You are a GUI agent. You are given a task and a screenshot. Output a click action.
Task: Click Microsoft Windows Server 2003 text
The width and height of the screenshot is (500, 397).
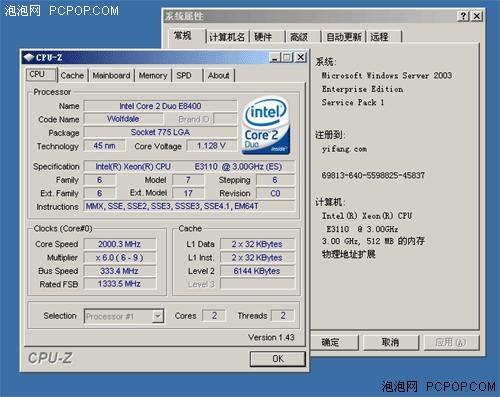[387, 76]
